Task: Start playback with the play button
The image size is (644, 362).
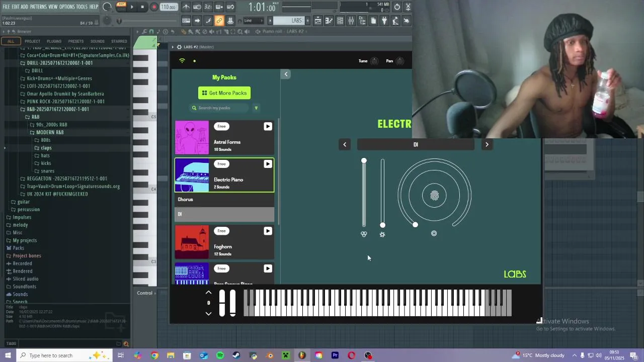Action: (132, 7)
